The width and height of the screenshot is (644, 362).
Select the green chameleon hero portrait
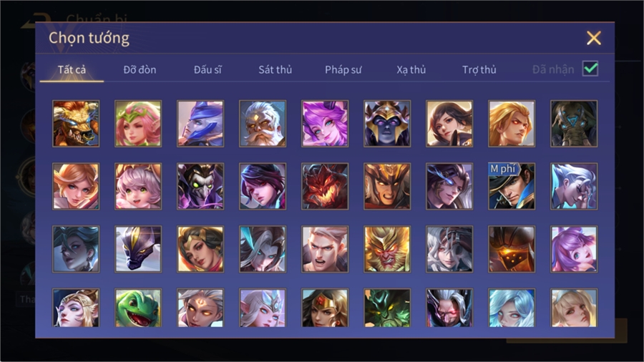pyautogui.click(x=138, y=308)
